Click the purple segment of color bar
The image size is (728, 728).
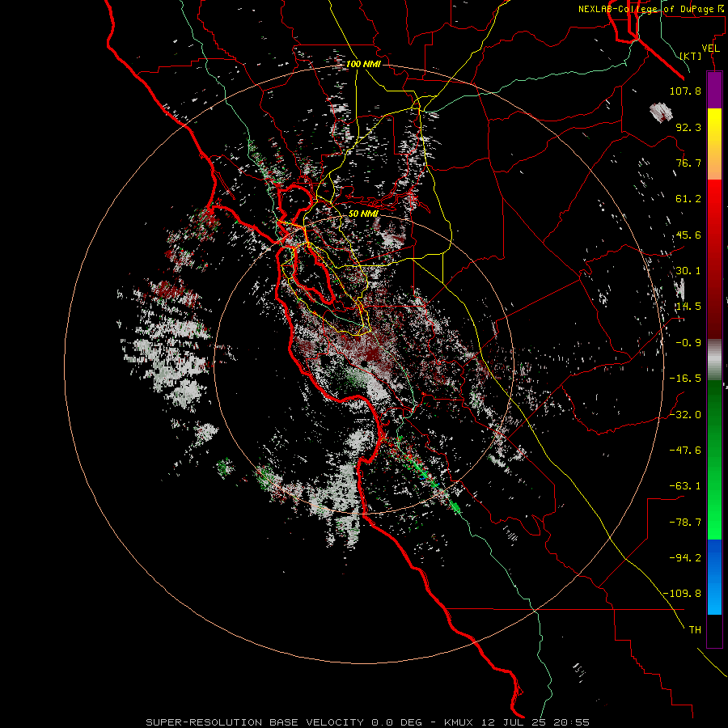[x=714, y=90]
